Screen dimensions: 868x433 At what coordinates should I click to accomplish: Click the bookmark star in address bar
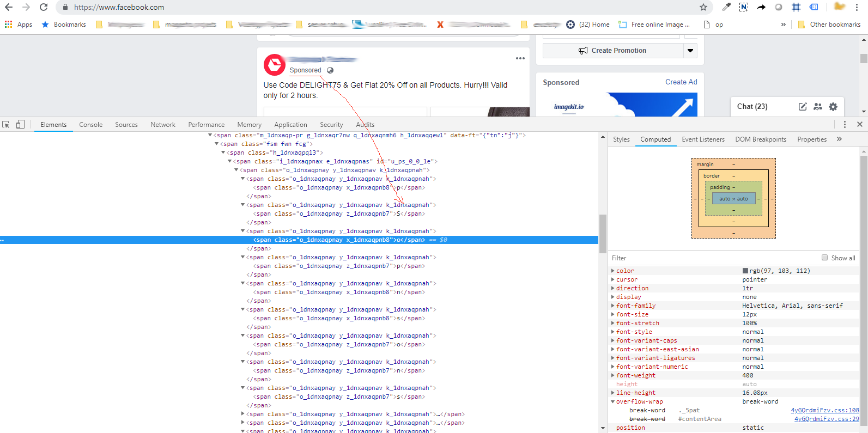point(703,7)
